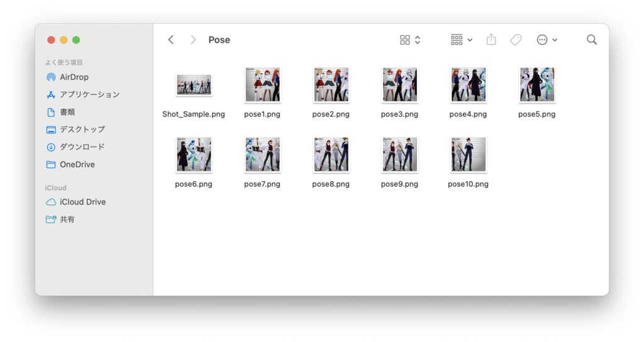Select the pose8.png thumbnail
644x342 pixels.
tap(331, 155)
